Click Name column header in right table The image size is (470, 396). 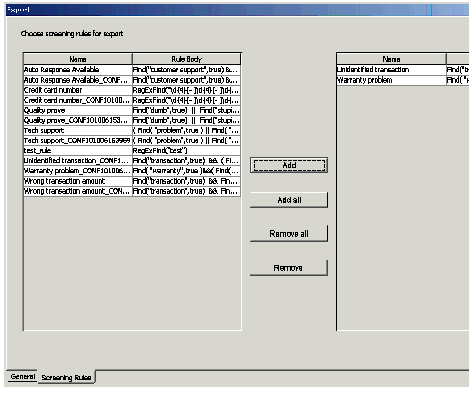391,59
